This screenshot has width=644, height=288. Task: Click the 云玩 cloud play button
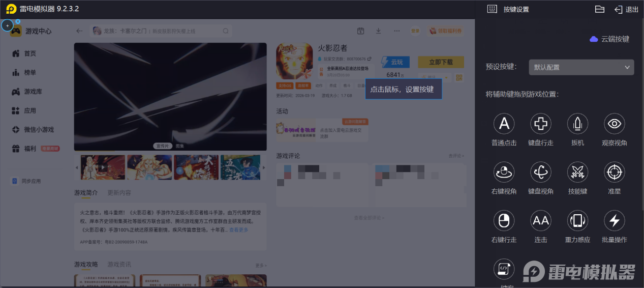395,62
